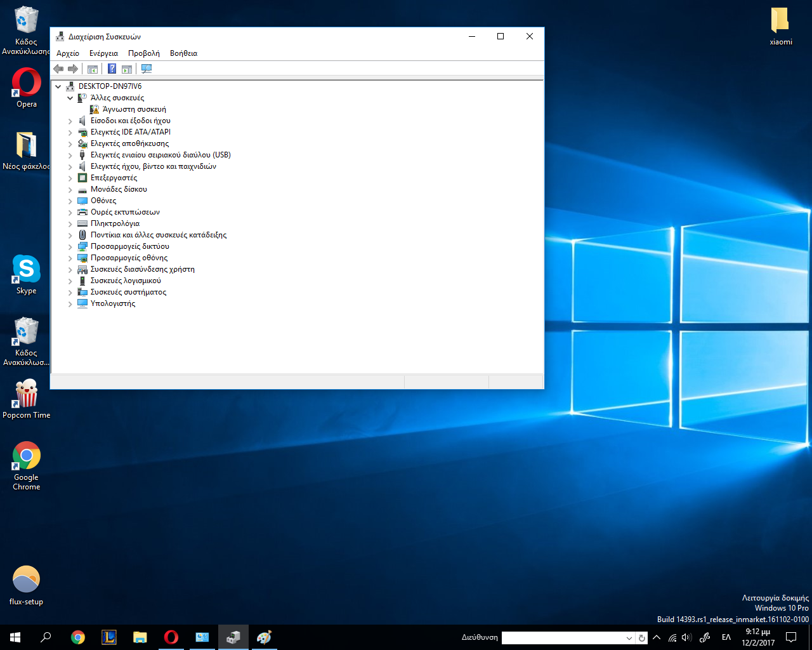The image size is (812, 650).
Task: Collapse the Άλλες συσκευές category
Action: 70,98
